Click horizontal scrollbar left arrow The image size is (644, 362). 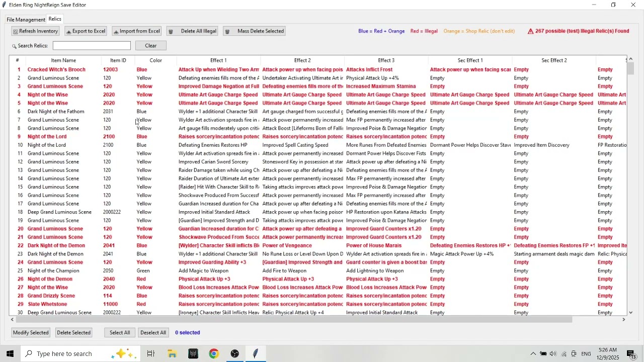(x=13, y=320)
